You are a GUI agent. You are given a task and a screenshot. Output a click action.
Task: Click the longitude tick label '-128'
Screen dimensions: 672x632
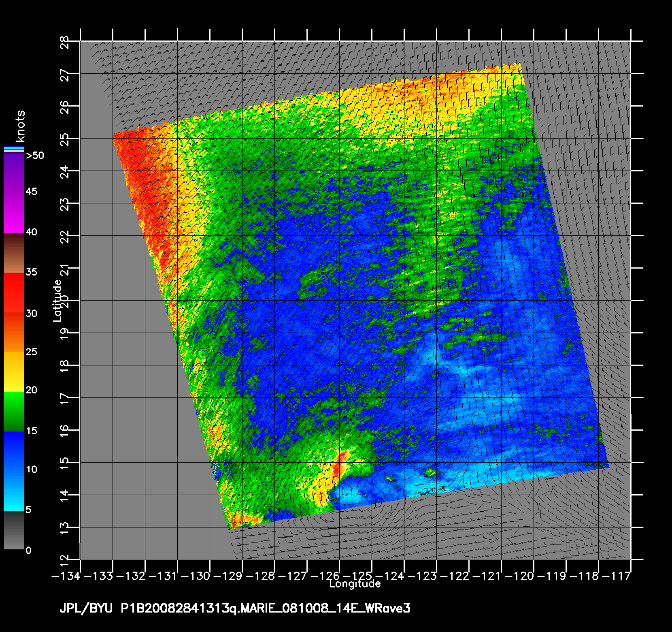coord(261,576)
